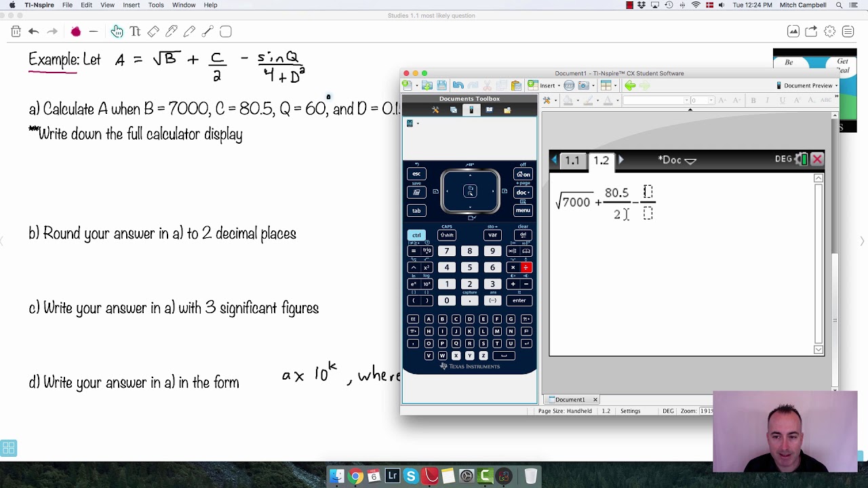Close the calculator document with red X
Image resolution: width=868 pixels, height=488 pixels.
[817, 159]
